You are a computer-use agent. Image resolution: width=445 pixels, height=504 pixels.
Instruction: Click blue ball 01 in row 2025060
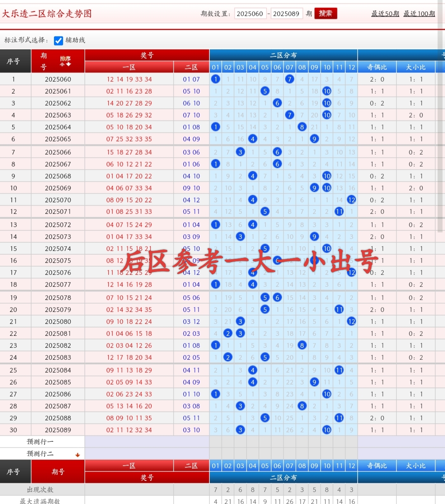click(215, 79)
